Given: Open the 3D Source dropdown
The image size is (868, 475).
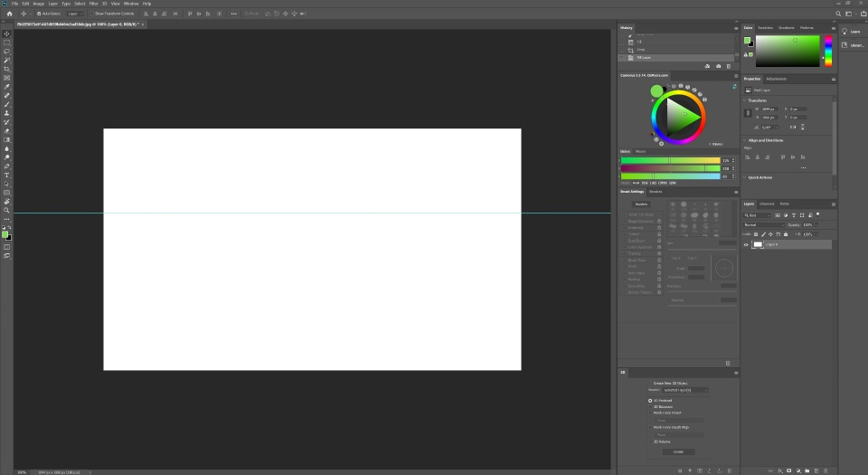Looking at the screenshot, I should 685,390.
